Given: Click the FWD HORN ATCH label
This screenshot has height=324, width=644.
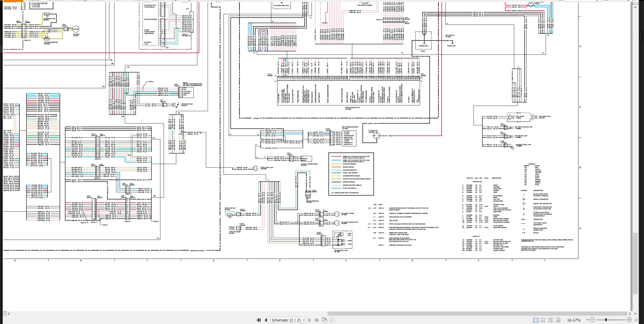Looking at the screenshot, I should (544, 116).
